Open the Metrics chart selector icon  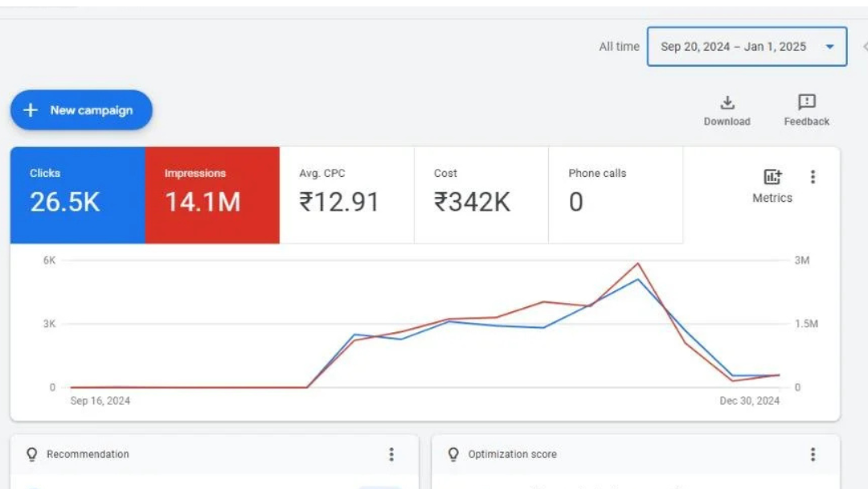click(x=772, y=178)
